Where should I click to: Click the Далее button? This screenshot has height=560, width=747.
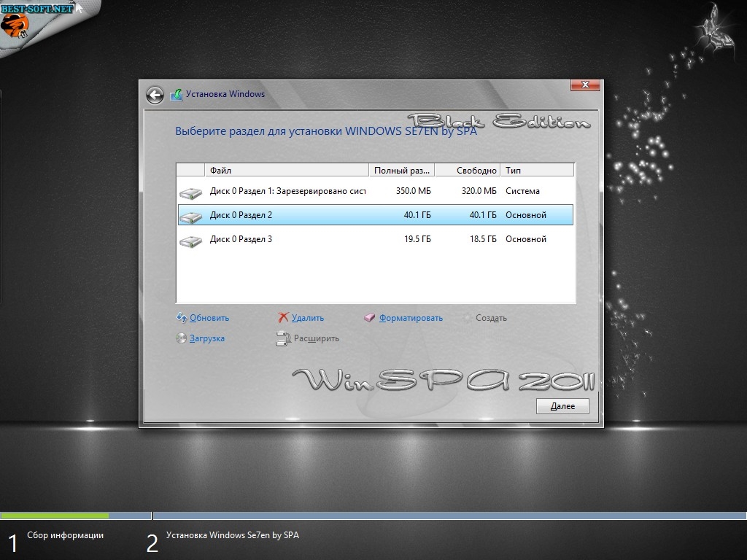tap(562, 406)
